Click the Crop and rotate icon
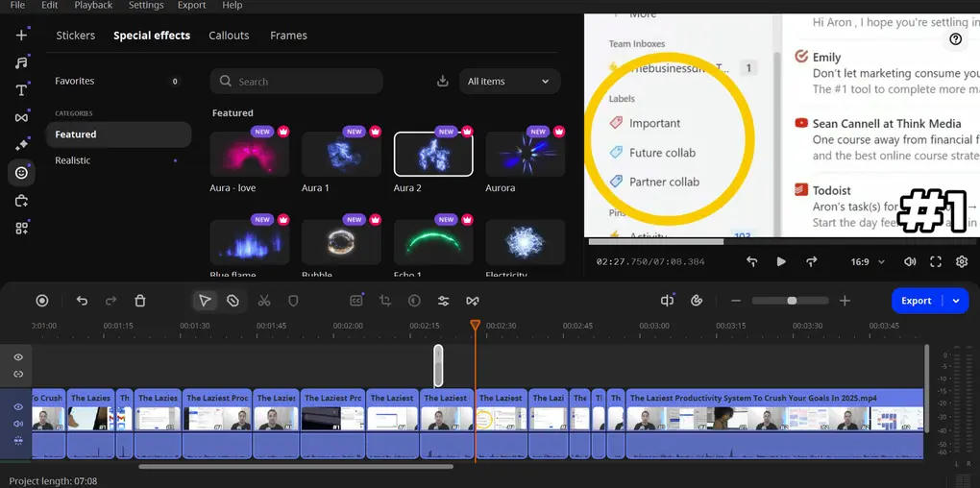 click(x=384, y=301)
